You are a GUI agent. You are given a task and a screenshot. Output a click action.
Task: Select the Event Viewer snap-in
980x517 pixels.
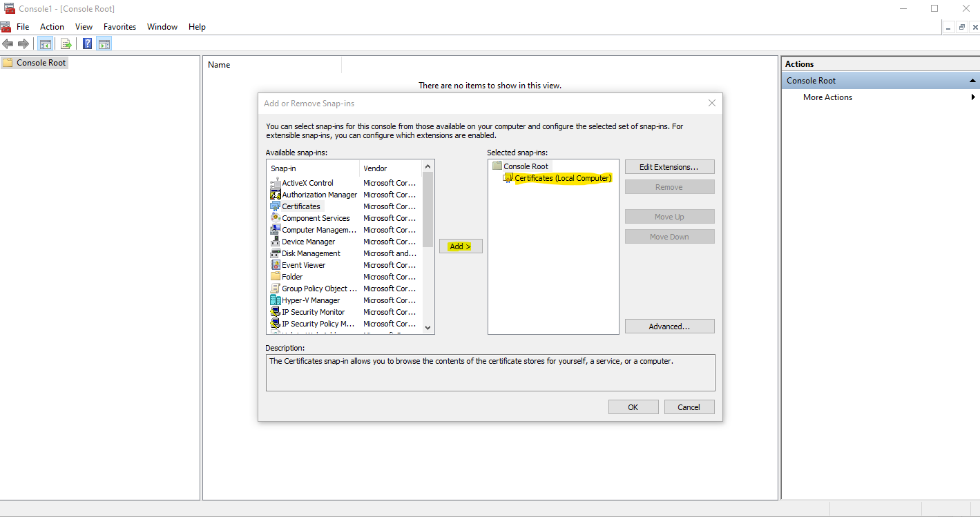click(301, 264)
